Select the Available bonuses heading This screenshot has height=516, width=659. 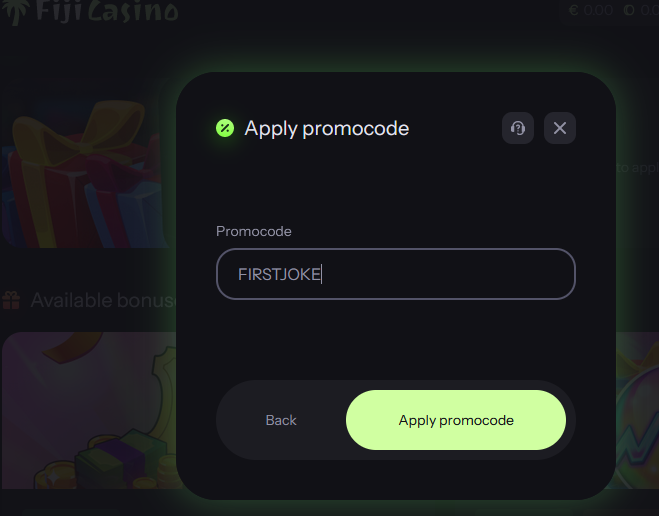pos(105,300)
